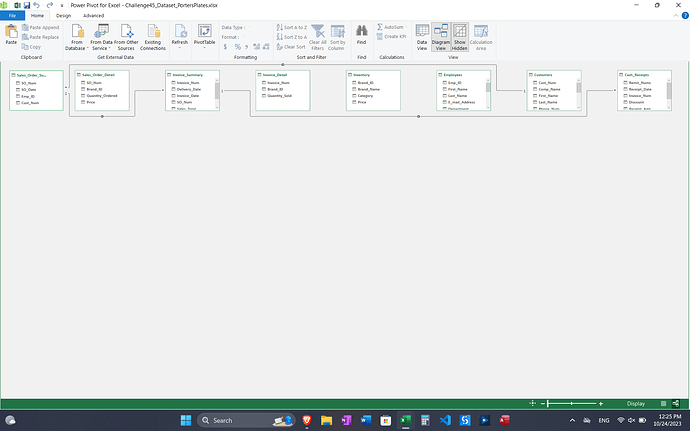This screenshot has height=431, width=690.
Task: Expand the From Database dropdown arrow
Action: pyautogui.click(x=87, y=48)
